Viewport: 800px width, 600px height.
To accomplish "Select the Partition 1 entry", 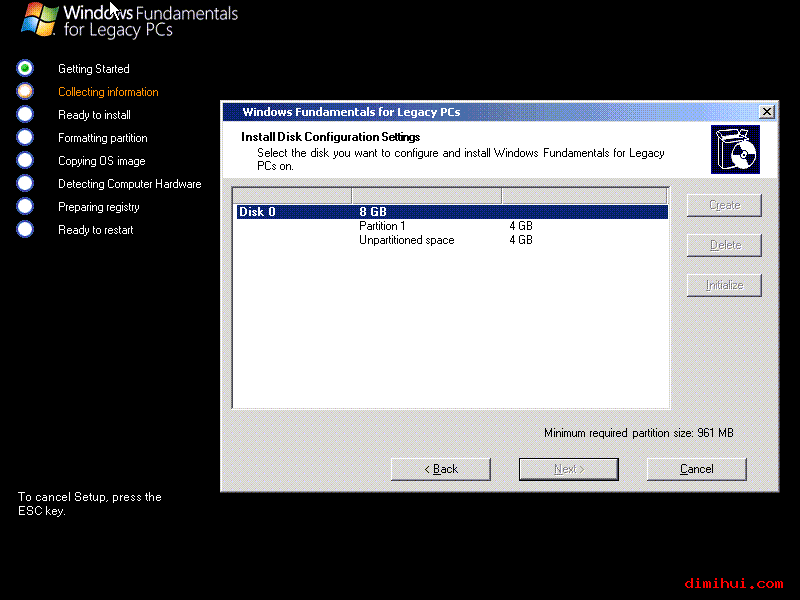I will pos(382,226).
